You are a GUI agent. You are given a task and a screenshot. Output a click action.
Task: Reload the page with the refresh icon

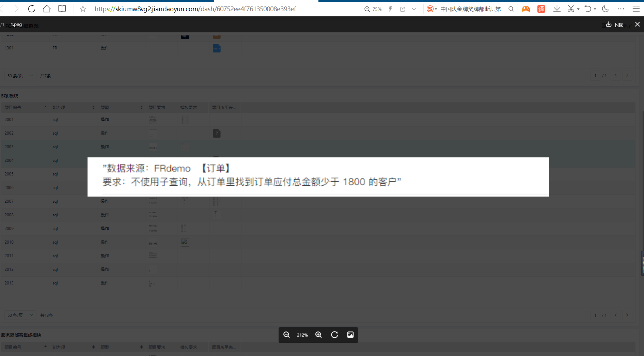click(x=32, y=9)
